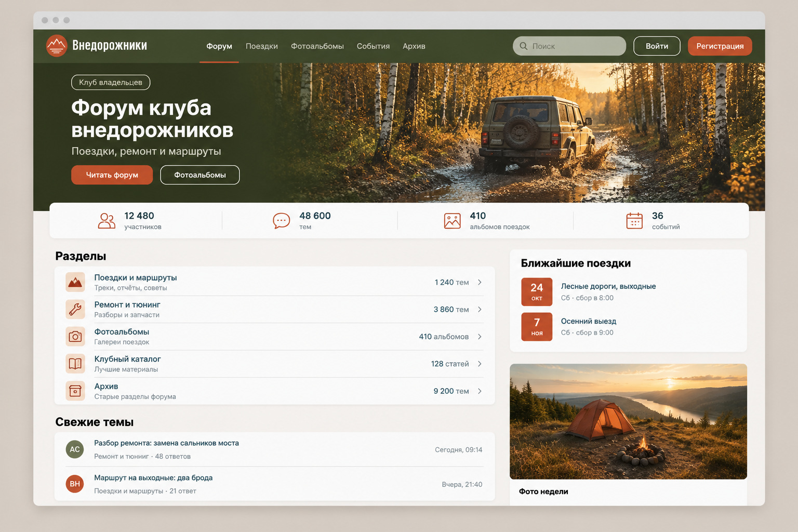Screen dimensions: 798x532
Task: Click the участников people icon
Action: pyautogui.click(x=107, y=221)
